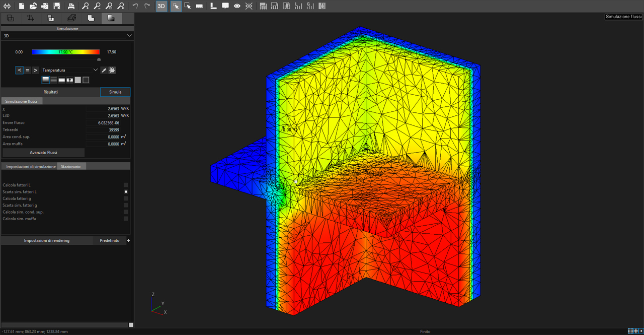The image size is (644, 335).
Task: Toggle the eye visibility icon in toolbar
Action: coord(237,6)
